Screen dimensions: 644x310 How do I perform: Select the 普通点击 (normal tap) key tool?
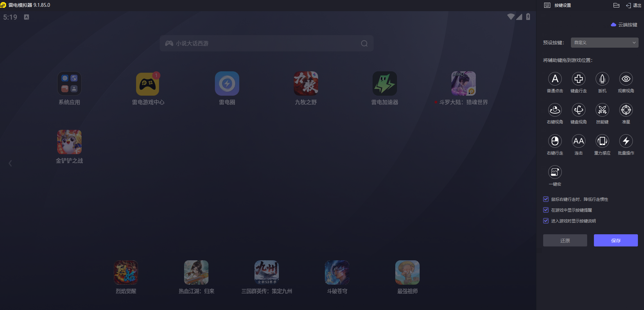coord(555,79)
